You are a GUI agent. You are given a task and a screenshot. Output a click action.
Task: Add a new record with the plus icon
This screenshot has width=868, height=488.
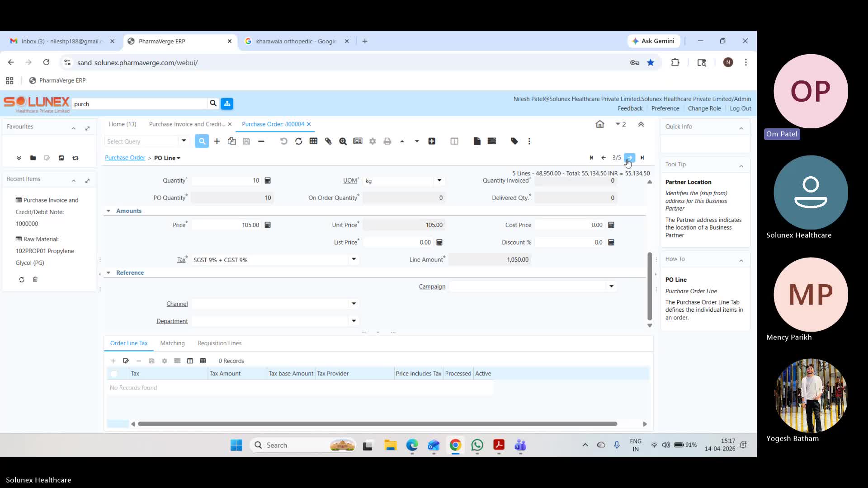[x=217, y=141]
